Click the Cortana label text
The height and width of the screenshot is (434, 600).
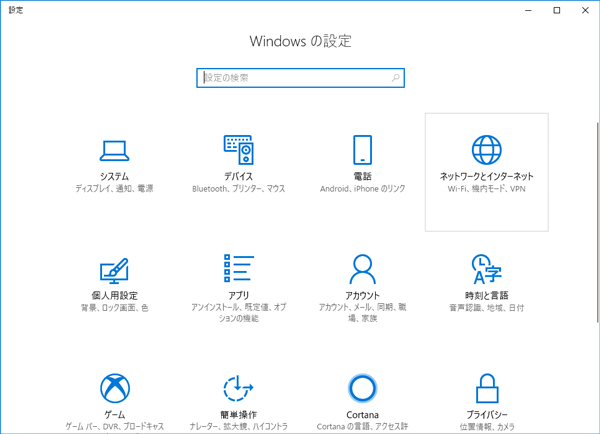pyautogui.click(x=362, y=415)
